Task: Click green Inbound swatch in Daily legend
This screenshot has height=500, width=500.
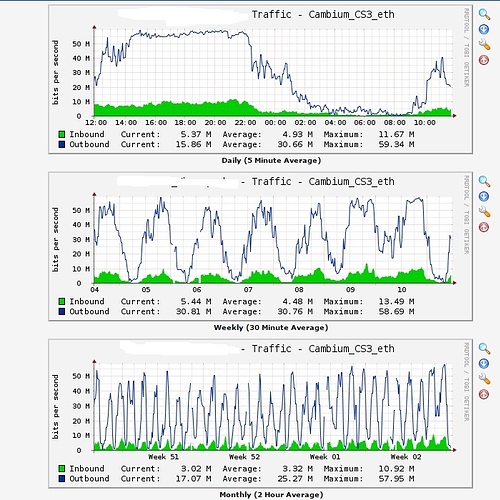Action: [x=62, y=134]
